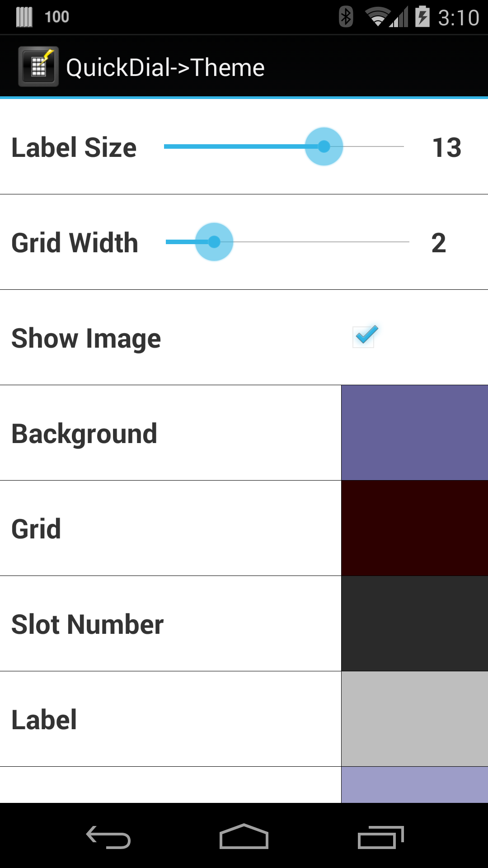Tap the QuickDial app icon
Viewport: 488px width, 868px height.
[38, 67]
